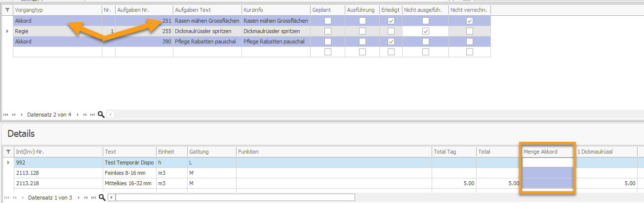Screen dimensions: 644x203
Task: Select Aufgaben Nr. cell '390'
Action: point(144,41)
